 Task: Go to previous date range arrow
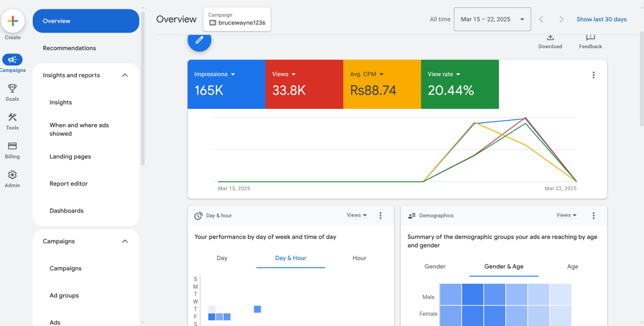[541, 19]
